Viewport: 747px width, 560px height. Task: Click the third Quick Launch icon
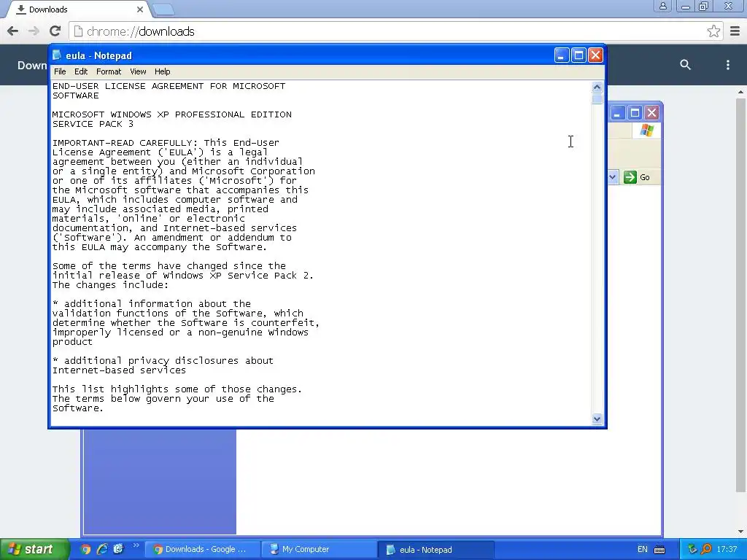118,549
